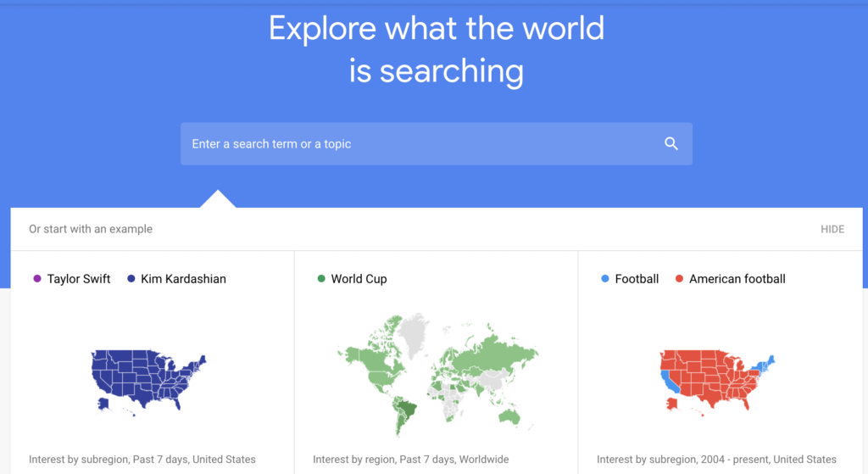Click the green World Cup legend dot

click(321, 278)
